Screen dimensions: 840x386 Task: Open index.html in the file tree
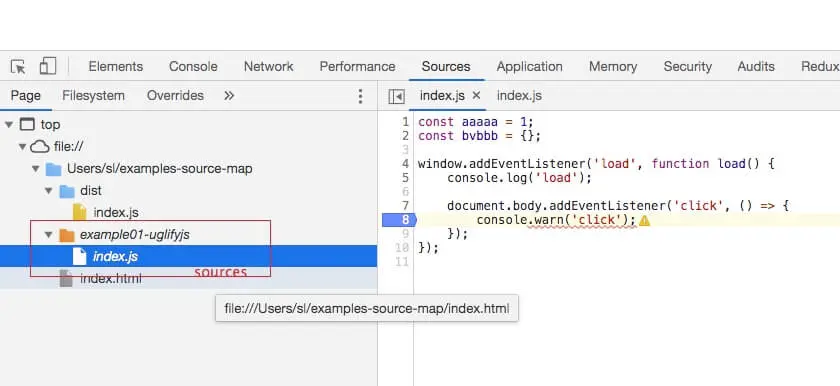(x=111, y=278)
